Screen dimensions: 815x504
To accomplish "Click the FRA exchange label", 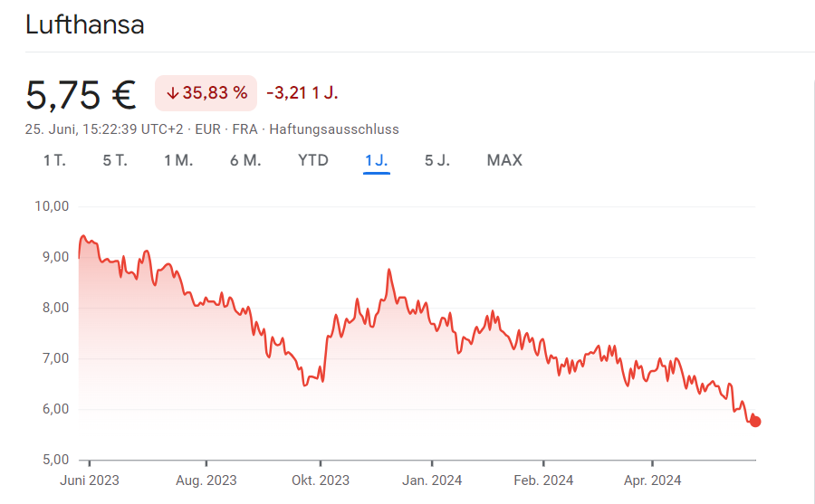I will tap(244, 128).
